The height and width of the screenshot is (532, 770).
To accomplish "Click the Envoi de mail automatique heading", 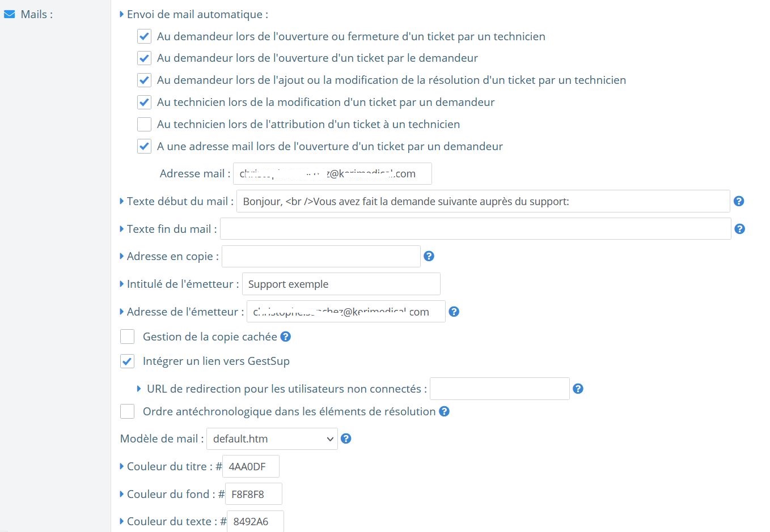I will point(197,14).
